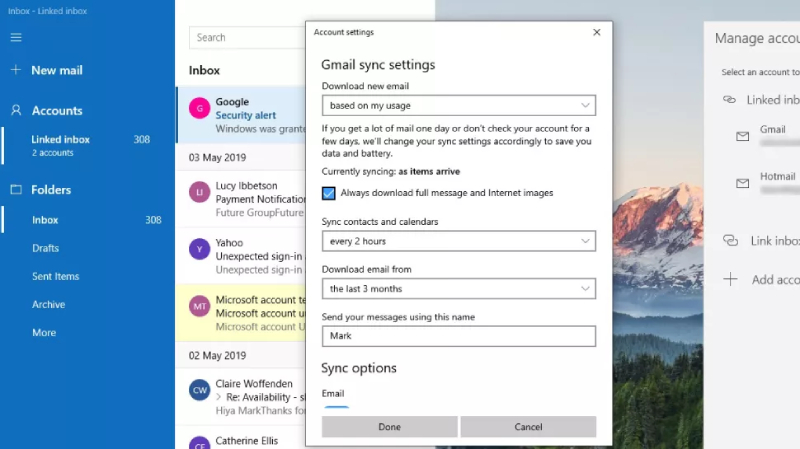Open the hamburger navigation menu
The width and height of the screenshot is (800, 449).
(16, 37)
